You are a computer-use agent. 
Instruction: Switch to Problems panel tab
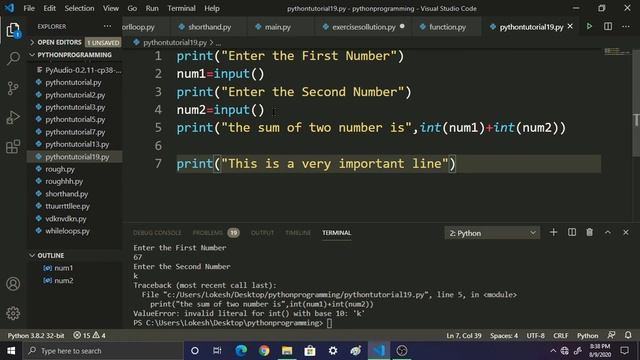[216, 233]
